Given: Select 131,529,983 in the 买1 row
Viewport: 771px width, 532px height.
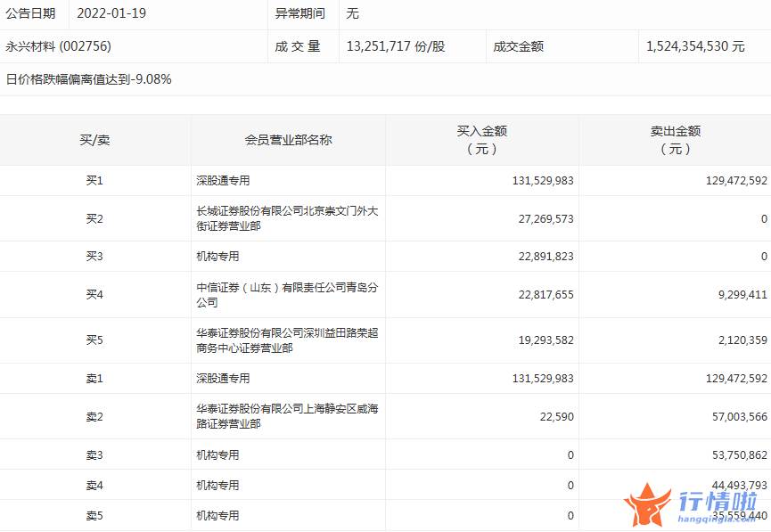Looking at the screenshot, I should 543,180.
